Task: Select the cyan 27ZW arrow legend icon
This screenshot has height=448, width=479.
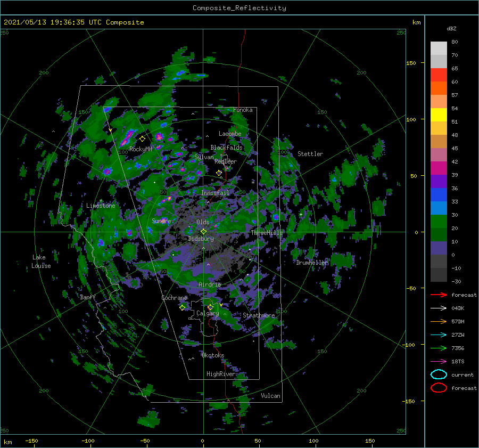Action: [439, 335]
